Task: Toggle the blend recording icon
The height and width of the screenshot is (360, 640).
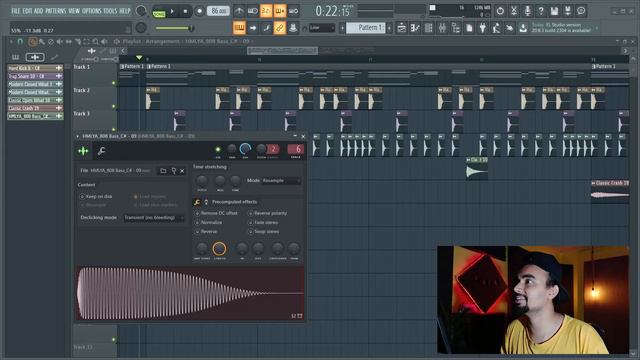Action: pos(280,11)
